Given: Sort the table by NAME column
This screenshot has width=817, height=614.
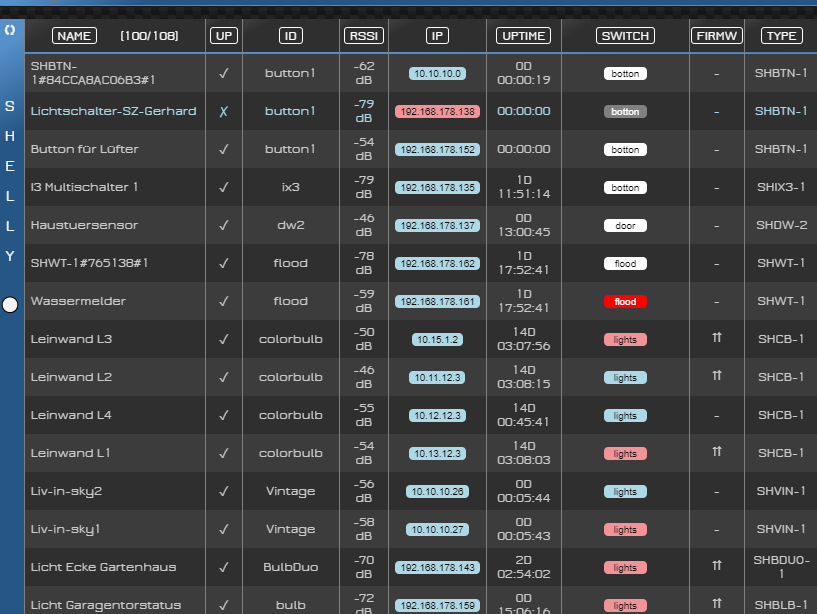Looking at the screenshot, I should pyautogui.click(x=75, y=36).
